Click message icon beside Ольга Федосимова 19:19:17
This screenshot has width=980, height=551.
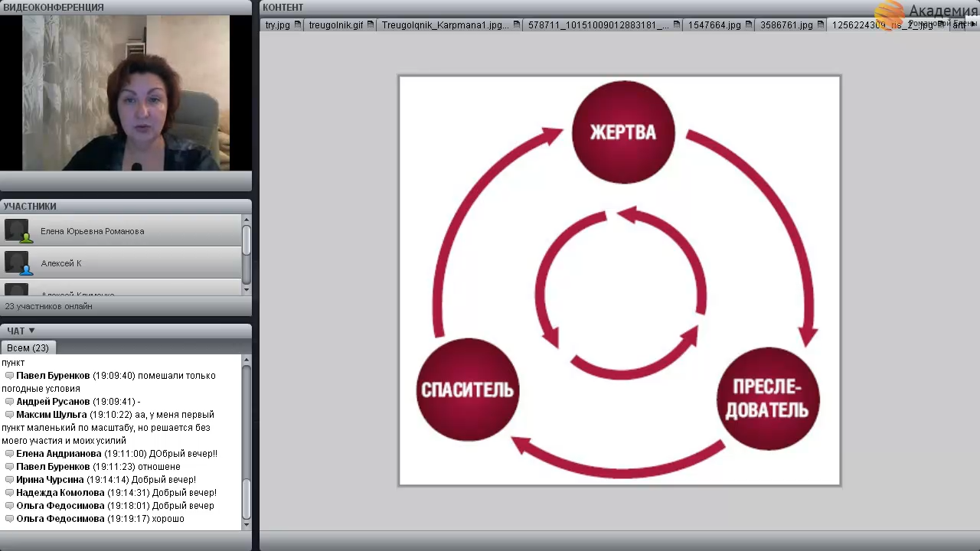pyautogui.click(x=9, y=519)
